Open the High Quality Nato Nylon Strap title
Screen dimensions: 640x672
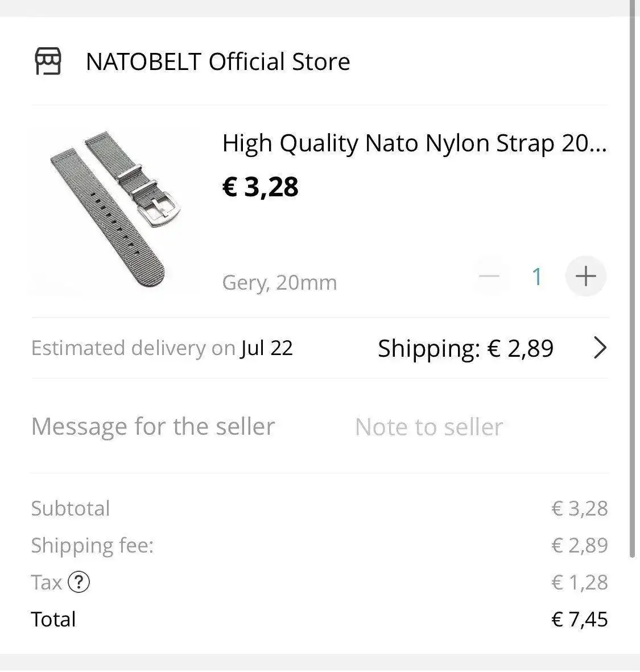pyautogui.click(x=414, y=143)
